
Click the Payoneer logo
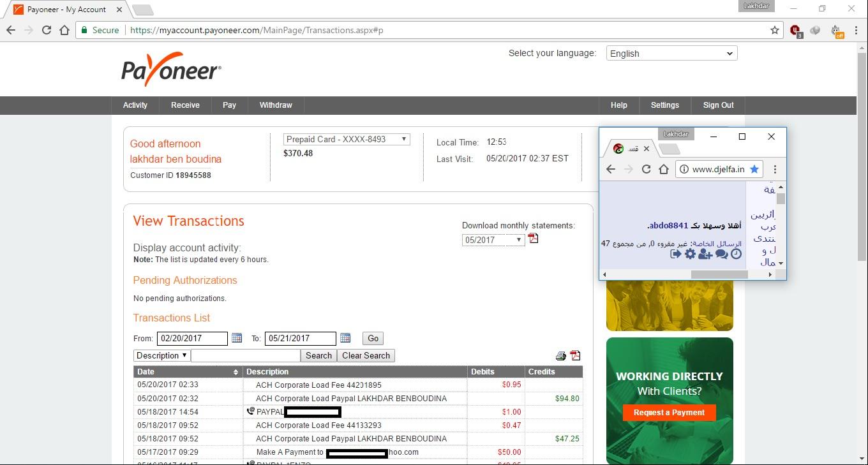(171, 69)
